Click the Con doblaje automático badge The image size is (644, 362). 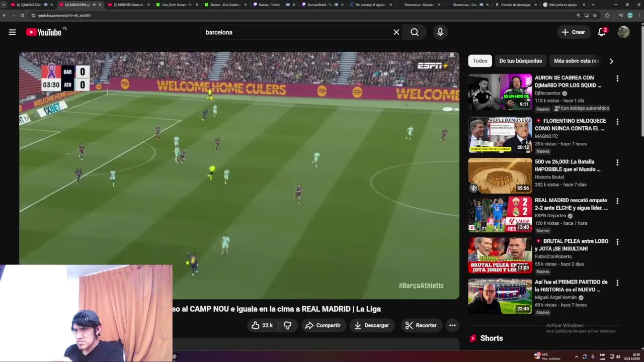582,109
